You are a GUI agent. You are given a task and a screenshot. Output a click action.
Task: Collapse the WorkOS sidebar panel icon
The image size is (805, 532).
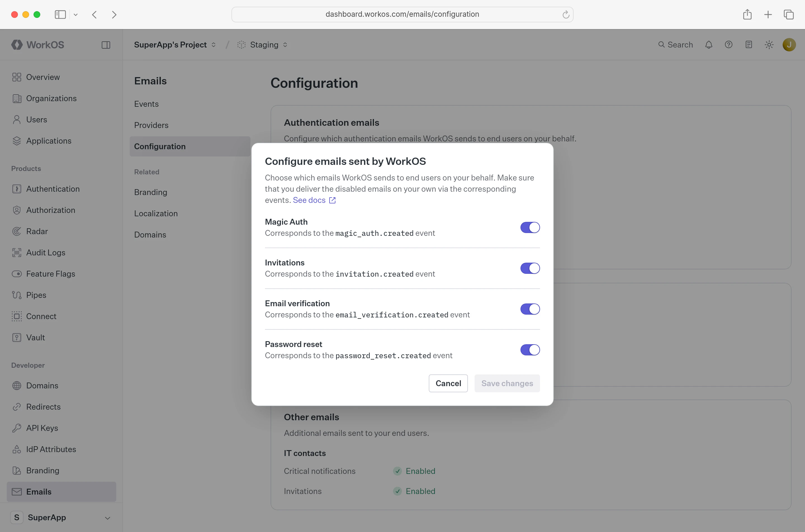pyautogui.click(x=106, y=45)
